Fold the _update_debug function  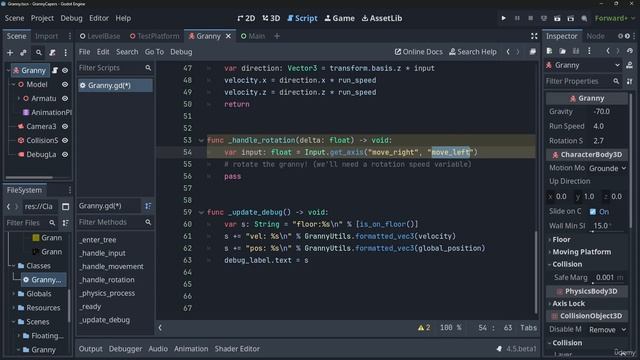point(201,212)
